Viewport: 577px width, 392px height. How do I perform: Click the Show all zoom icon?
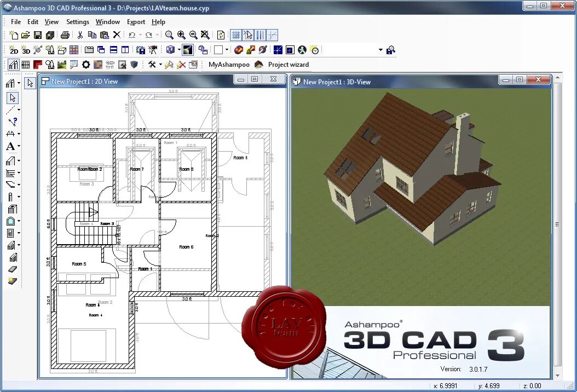[x=205, y=35]
